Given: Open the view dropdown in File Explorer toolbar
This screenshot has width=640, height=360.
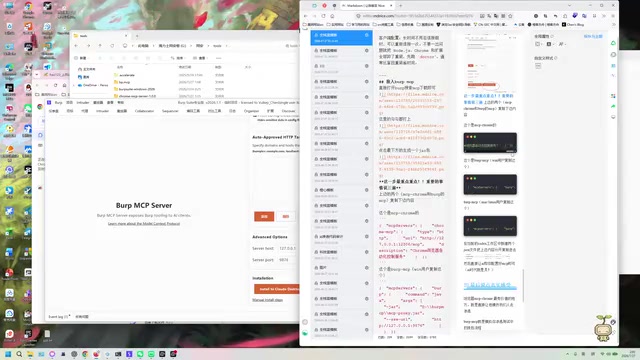Looking at the screenshot, I should [200, 58].
